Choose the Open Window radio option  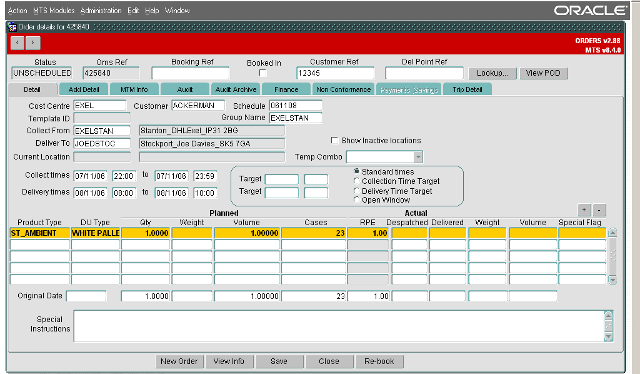[x=357, y=200]
